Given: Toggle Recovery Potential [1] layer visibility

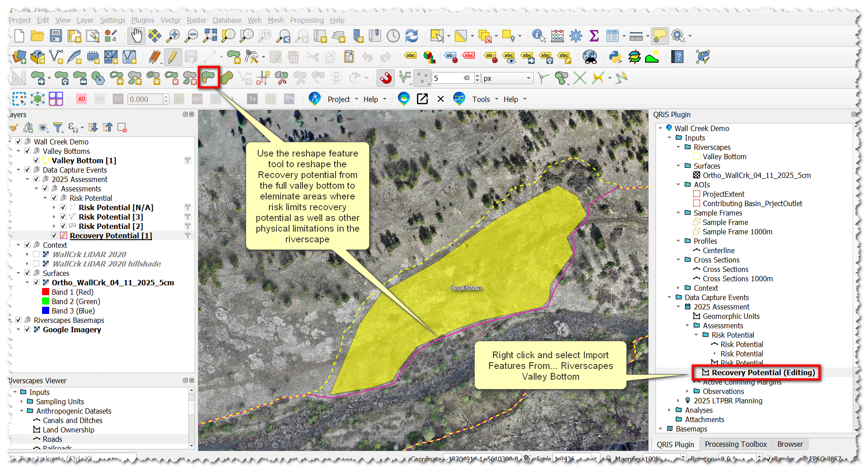Looking at the screenshot, I should 54,236.
